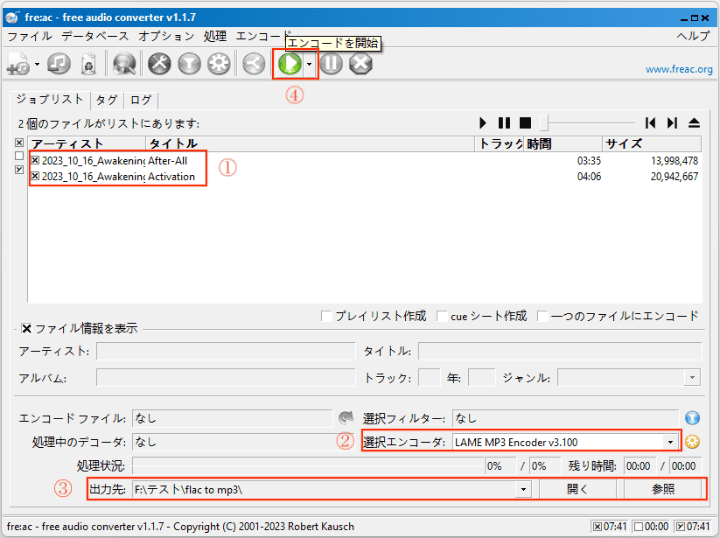Uncheck the After-All track checkbox
This screenshot has width=720, height=538.
pos(35,161)
